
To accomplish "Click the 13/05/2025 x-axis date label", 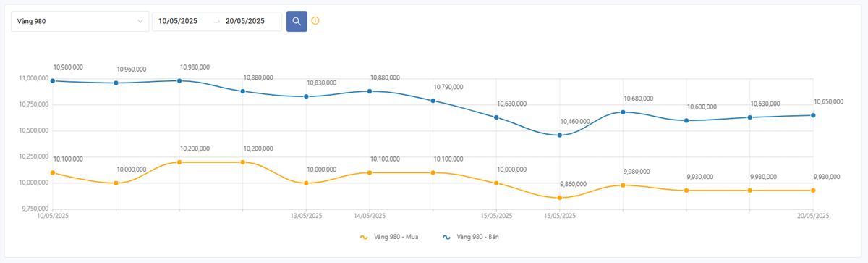I will point(306,216).
